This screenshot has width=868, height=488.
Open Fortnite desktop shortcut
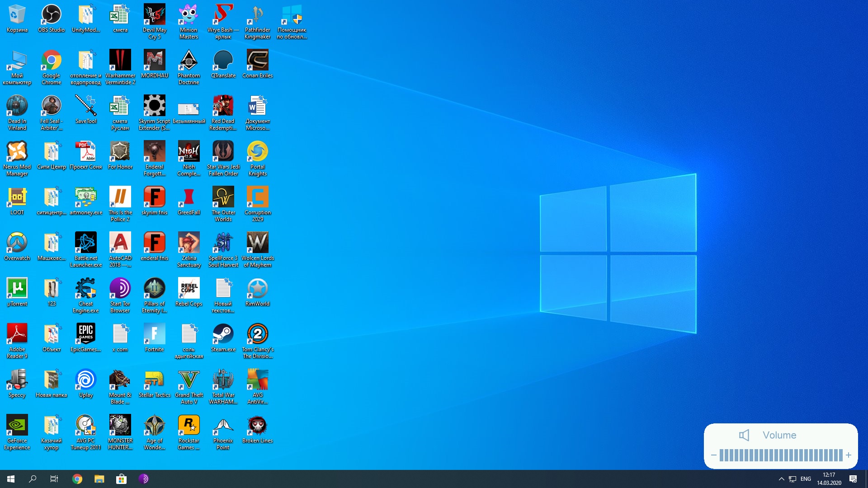(x=154, y=338)
